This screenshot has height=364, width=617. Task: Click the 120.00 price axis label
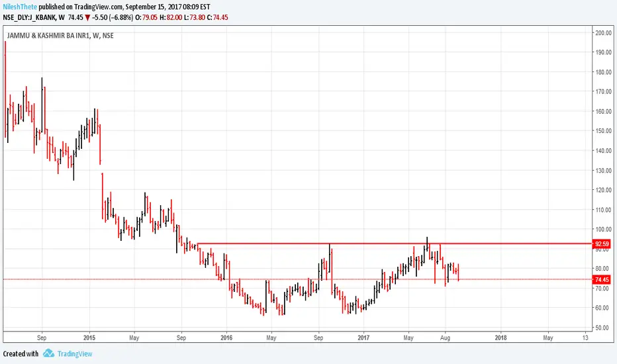point(603,190)
